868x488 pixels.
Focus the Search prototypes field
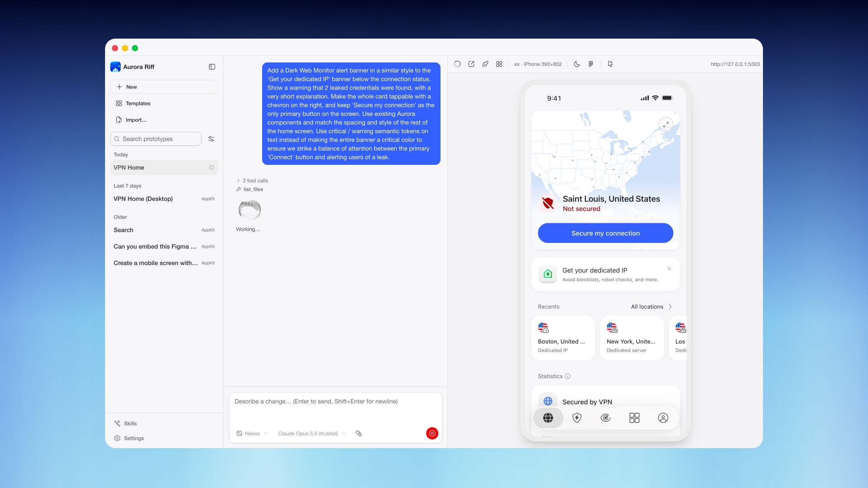(x=156, y=139)
